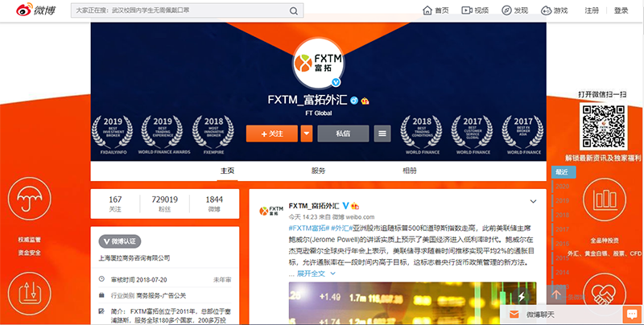The height and width of the screenshot is (325, 644).
Task: Open post author's FXTM avatar
Action: pyautogui.click(x=271, y=212)
